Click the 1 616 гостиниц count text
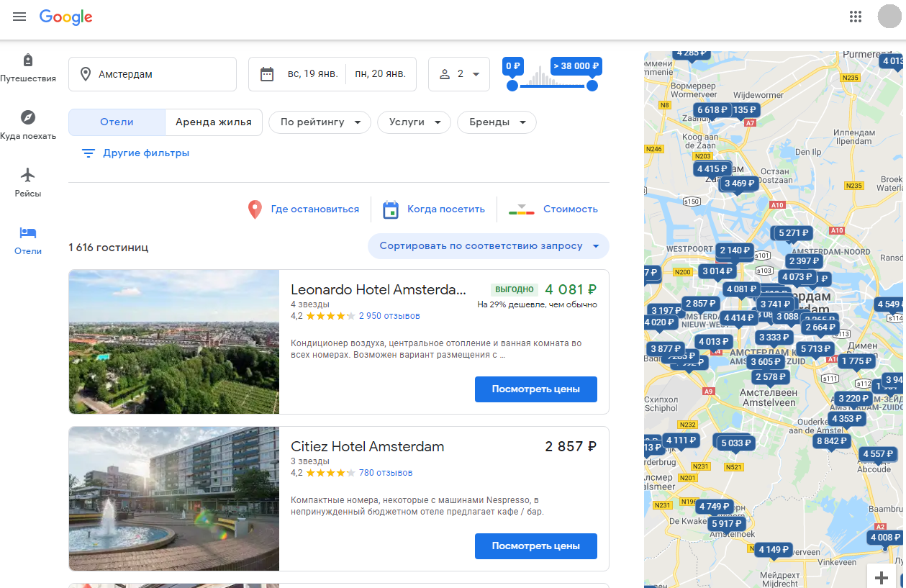This screenshot has width=906, height=588. click(109, 248)
